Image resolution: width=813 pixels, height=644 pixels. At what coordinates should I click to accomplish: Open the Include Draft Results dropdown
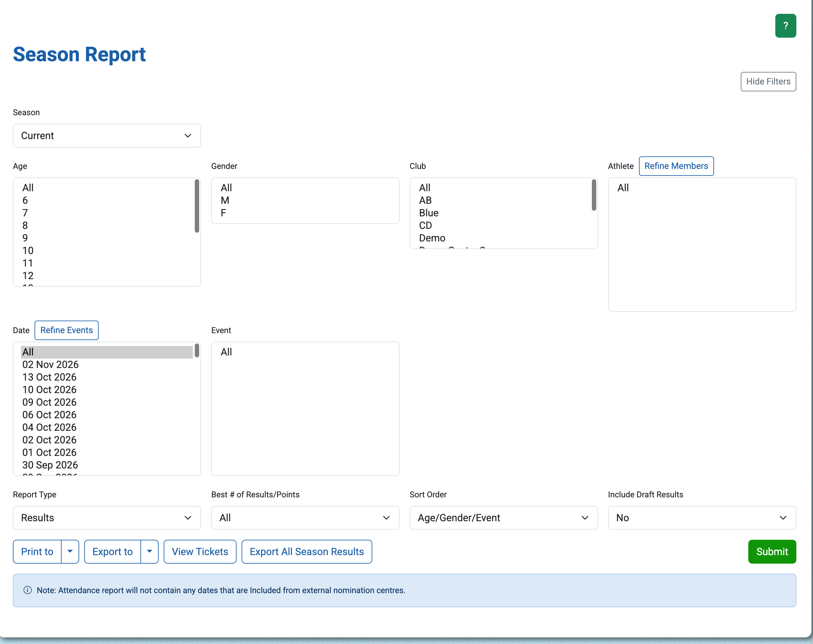click(x=702, y=518)
